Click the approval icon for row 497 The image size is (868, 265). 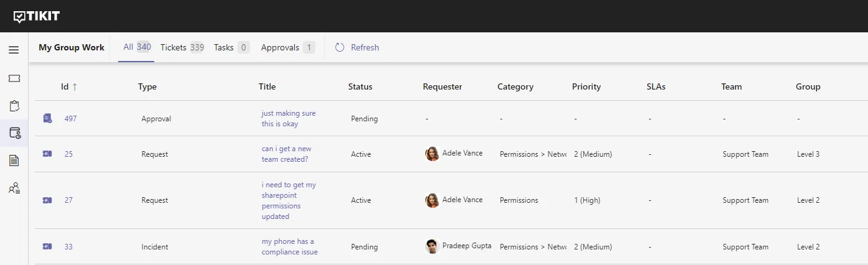click(47, 118)
